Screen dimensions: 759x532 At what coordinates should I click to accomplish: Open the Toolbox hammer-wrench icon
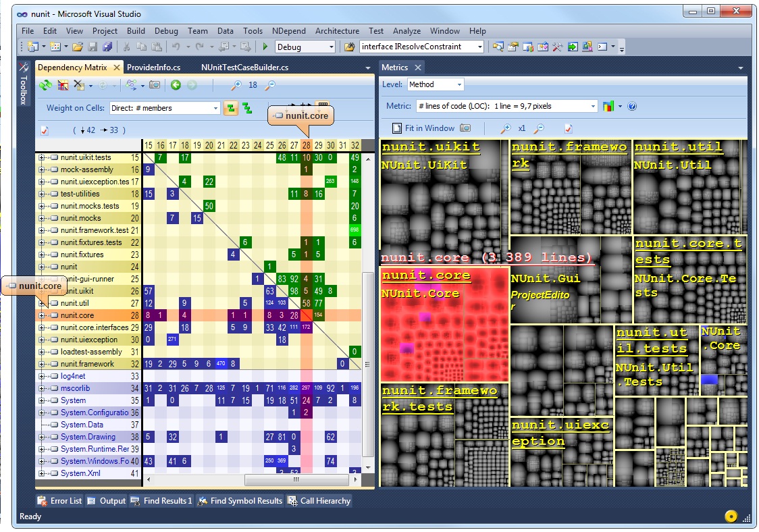click(x=558, y=47)
